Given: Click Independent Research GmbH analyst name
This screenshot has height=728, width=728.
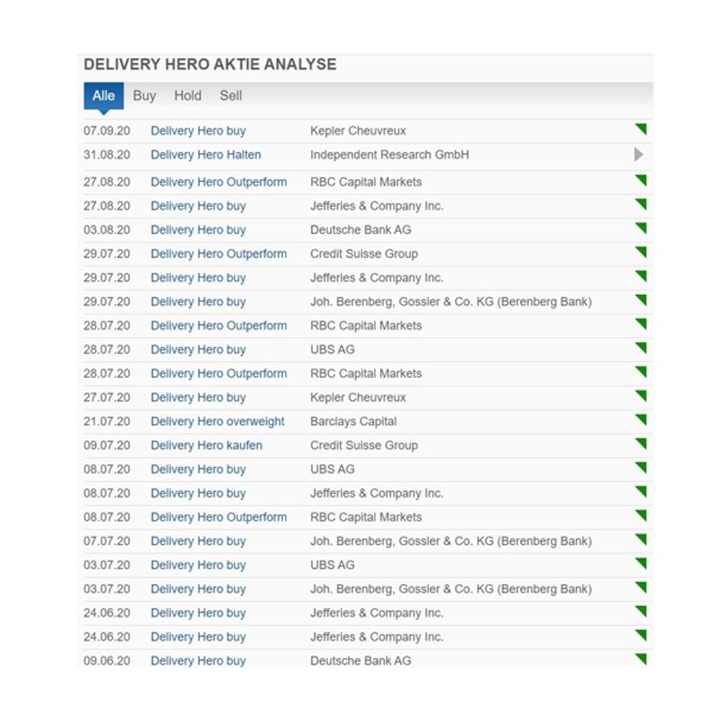Looking at the screenshot, I should (x=390, y=155).
